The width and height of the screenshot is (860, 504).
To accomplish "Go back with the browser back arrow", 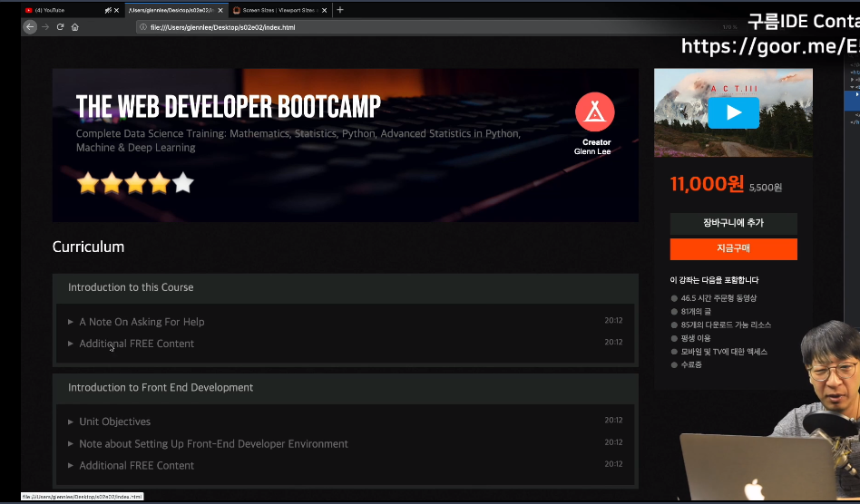I will (30, 27).
